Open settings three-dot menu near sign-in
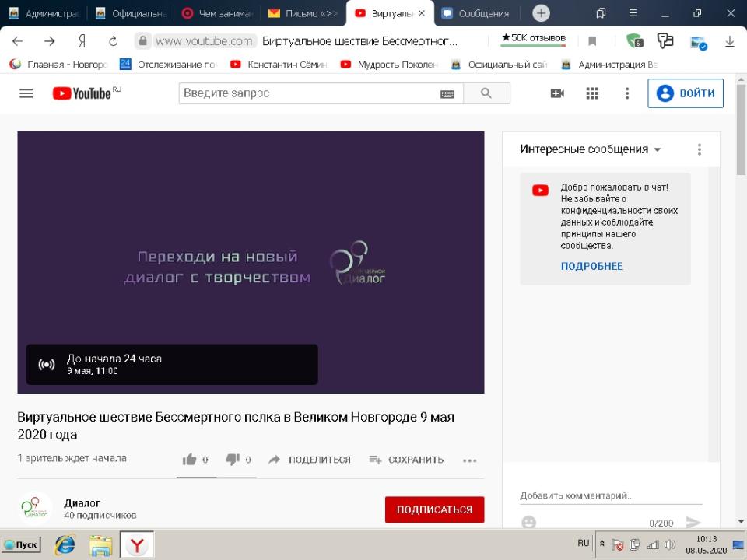 [x=627, y=93]
